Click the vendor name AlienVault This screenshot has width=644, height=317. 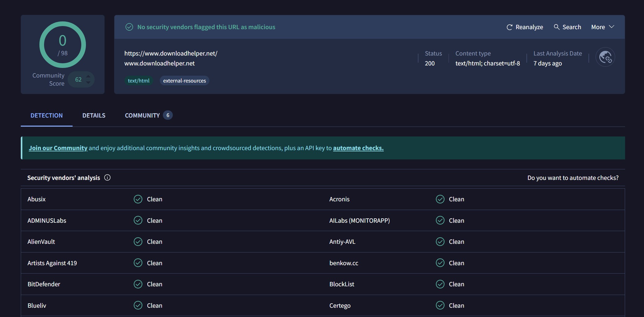coord(41,242)
